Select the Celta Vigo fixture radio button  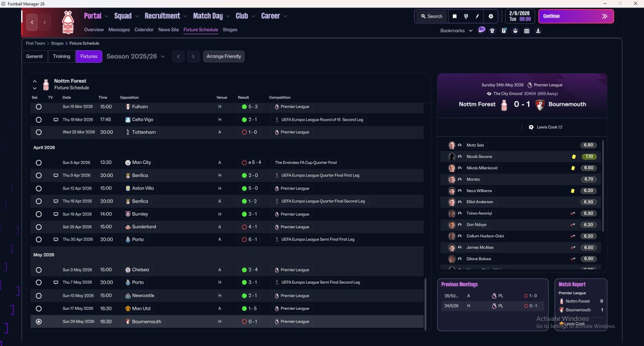point(39,120)
